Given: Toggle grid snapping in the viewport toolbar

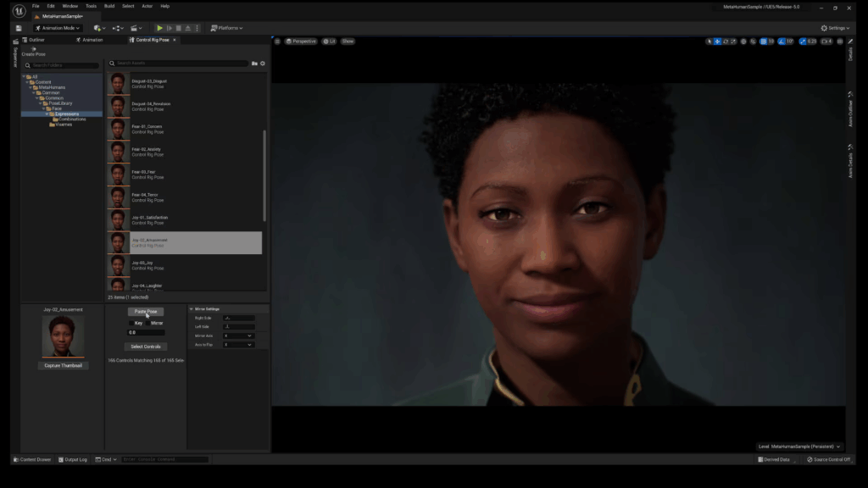Looking at the screenshot, I should point(762,41).
